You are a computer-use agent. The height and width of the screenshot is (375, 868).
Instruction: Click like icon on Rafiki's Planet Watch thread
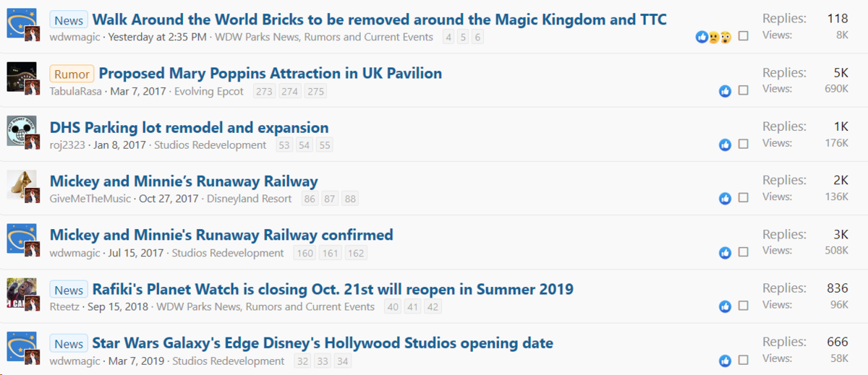click(725, 306)
